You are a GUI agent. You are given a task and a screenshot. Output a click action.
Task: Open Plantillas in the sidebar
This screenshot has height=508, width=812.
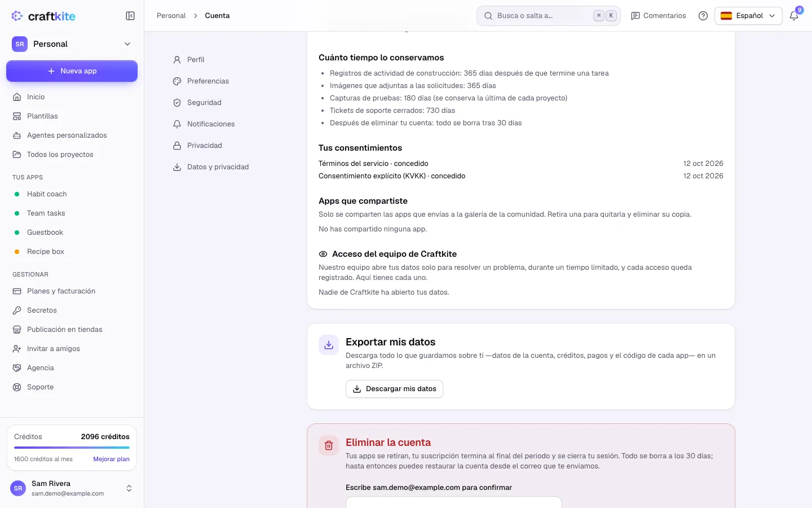click(72, 116)
